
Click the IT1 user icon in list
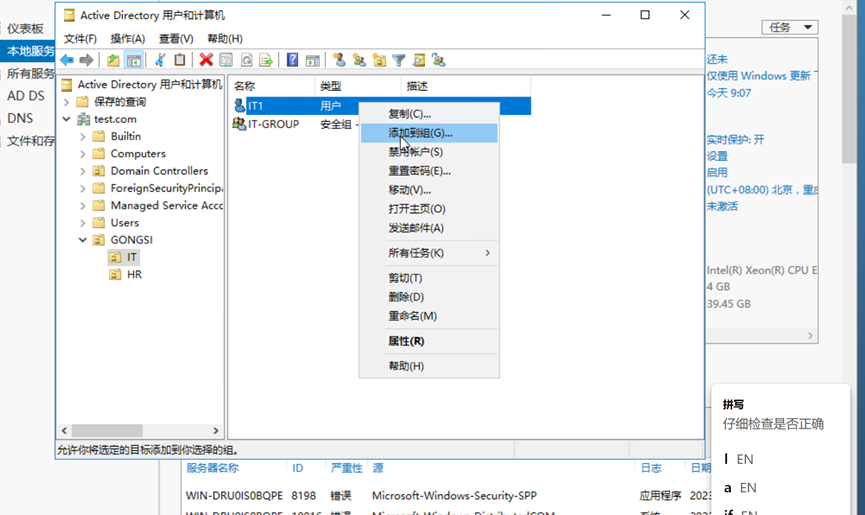pyautogui.click(x=239, y=105)
